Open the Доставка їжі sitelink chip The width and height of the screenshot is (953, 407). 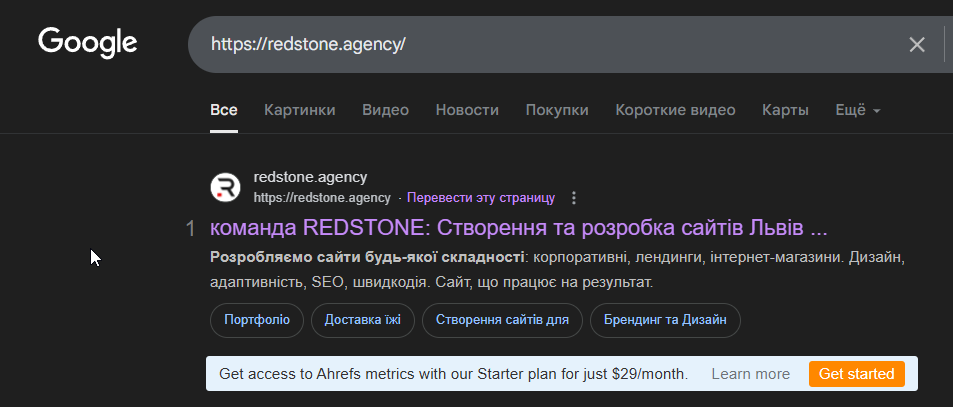click(363, 320)
